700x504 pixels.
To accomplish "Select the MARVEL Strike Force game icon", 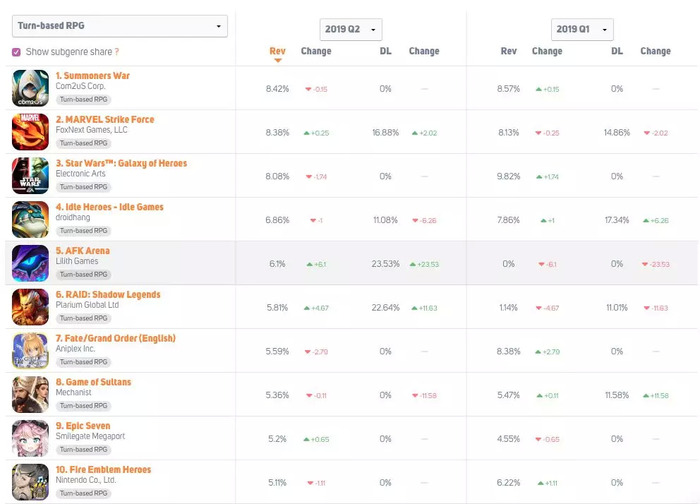I will pyautogui.click(x=30, y=132).
